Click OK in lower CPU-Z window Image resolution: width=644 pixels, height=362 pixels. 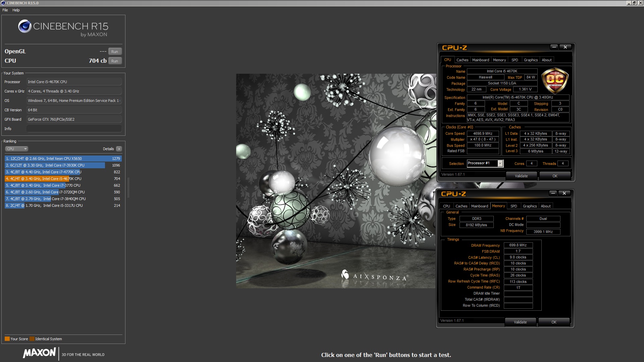(x=554, y=322)
